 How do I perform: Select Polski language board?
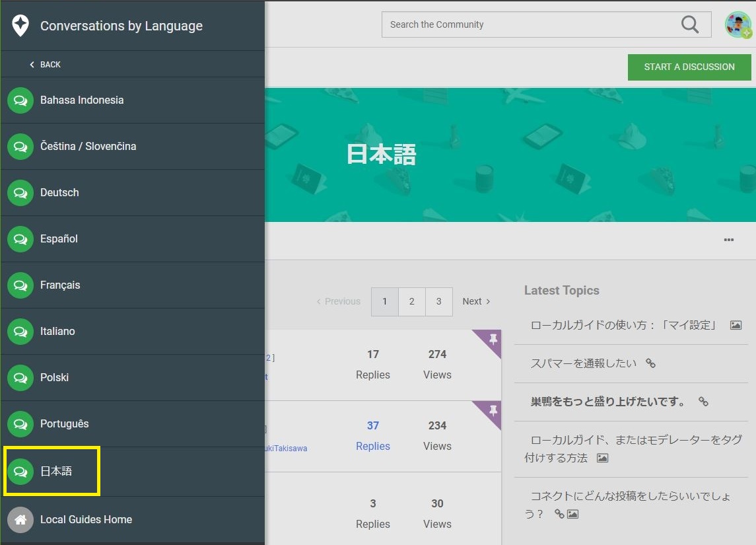[x=133, y=378]
